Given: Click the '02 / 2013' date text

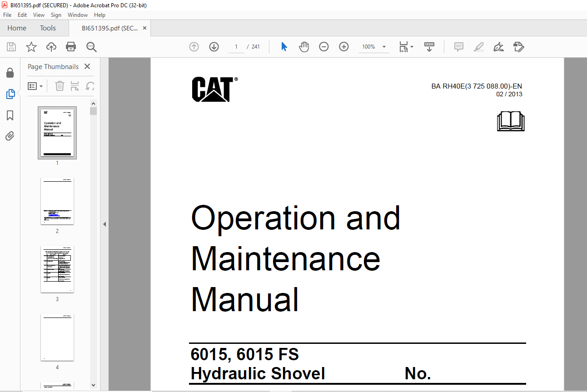Looking at the screenshot, I should tap(509, 94).
